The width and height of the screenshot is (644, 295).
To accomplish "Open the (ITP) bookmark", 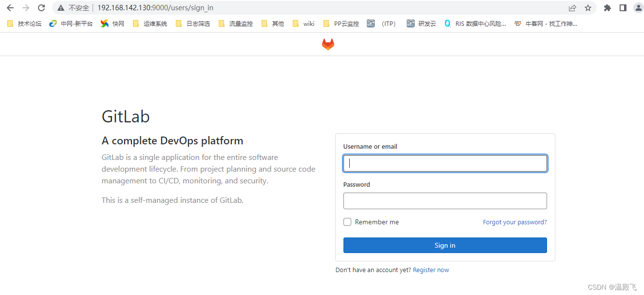I will pyautogui.click(x=382, y=23).
